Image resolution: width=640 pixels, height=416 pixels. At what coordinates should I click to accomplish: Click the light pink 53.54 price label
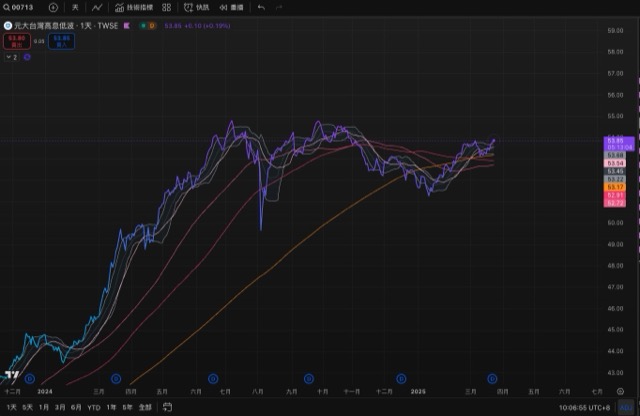click(615, 163)
